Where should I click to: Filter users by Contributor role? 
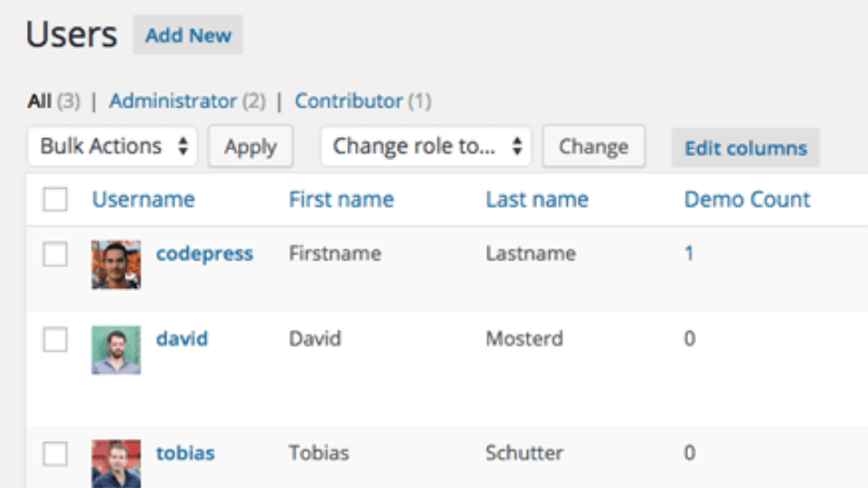pos(349,101)
